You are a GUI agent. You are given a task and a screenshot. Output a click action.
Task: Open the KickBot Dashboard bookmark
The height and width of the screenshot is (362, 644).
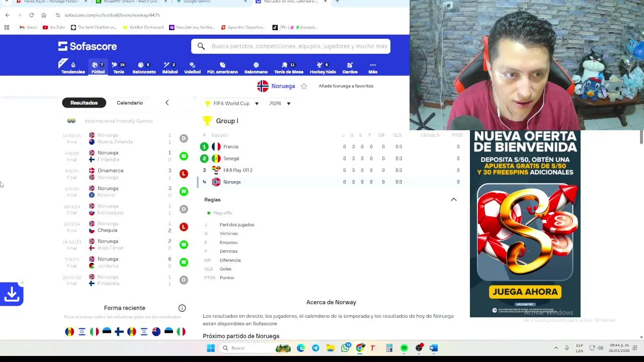click(x=143, y=27)
